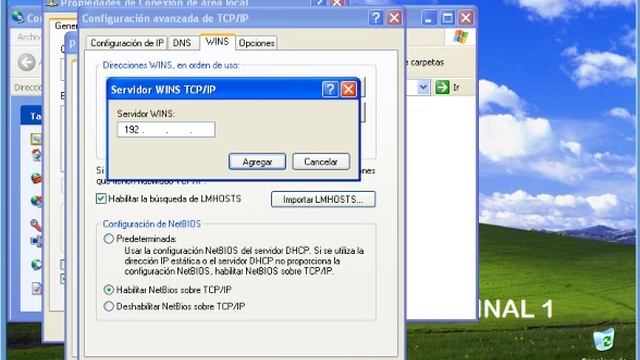
Task: Open the address bar dropdown in Explorer
Action: click(423, 87)
